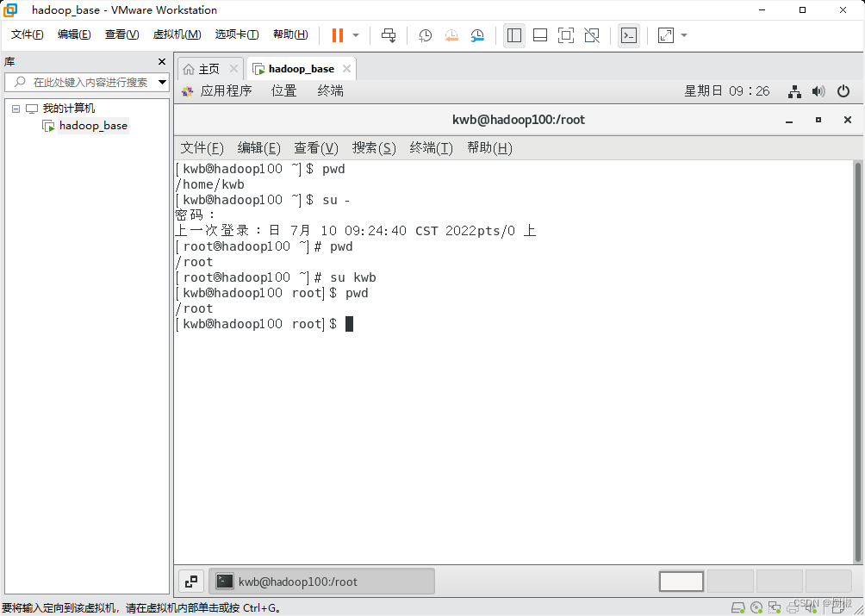Toggle the console view button

[x=629, y=35]
